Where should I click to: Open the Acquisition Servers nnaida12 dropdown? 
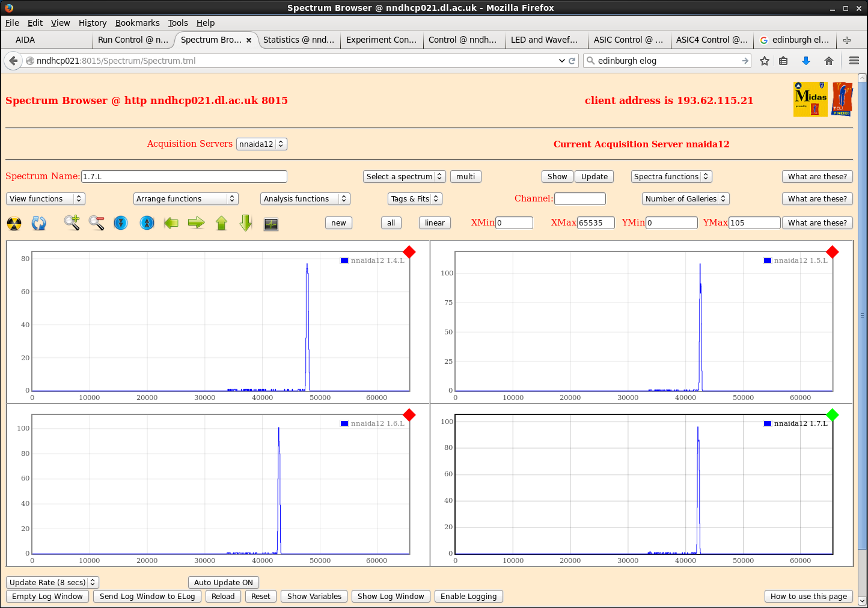(x=261, y=144)
